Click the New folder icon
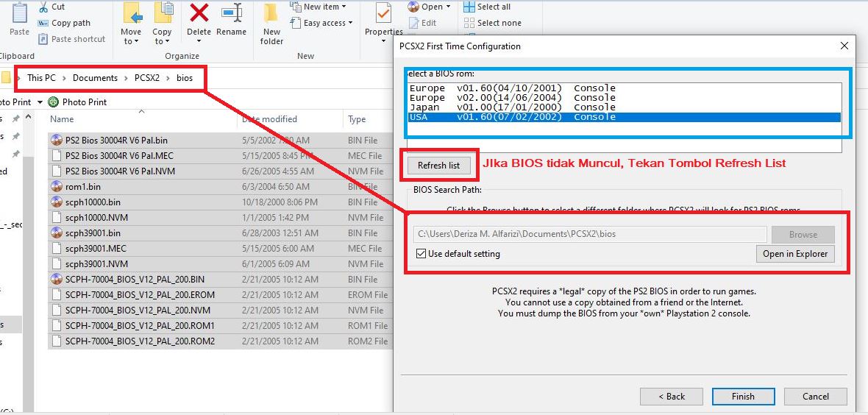This screenshot has width=868, height=415. pos(271,13)
